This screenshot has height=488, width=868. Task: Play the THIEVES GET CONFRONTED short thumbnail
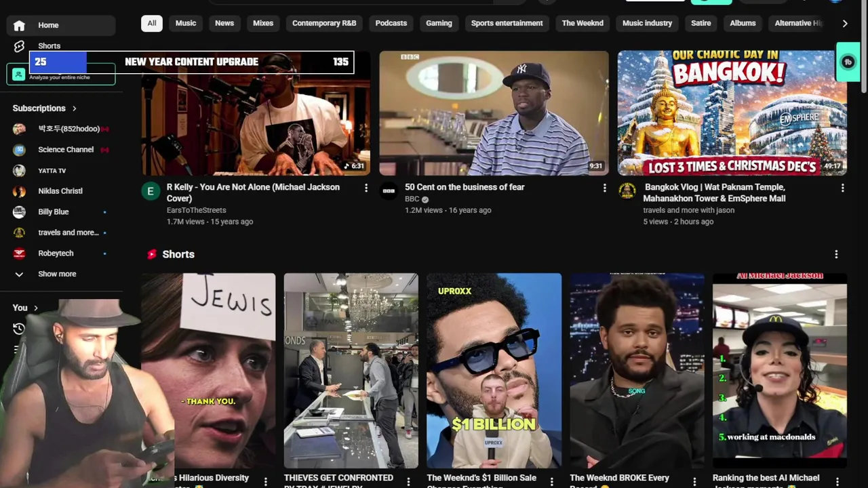pyautogui.click(x=351, y=370)
